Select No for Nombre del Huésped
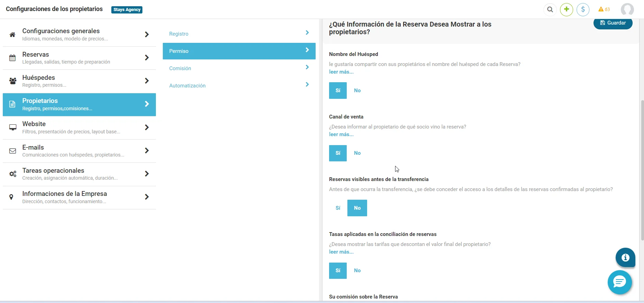The image size is (644, 303). click(357, 91)
